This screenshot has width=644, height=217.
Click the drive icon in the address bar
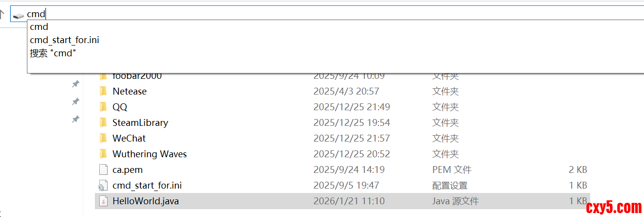[19, 15]
